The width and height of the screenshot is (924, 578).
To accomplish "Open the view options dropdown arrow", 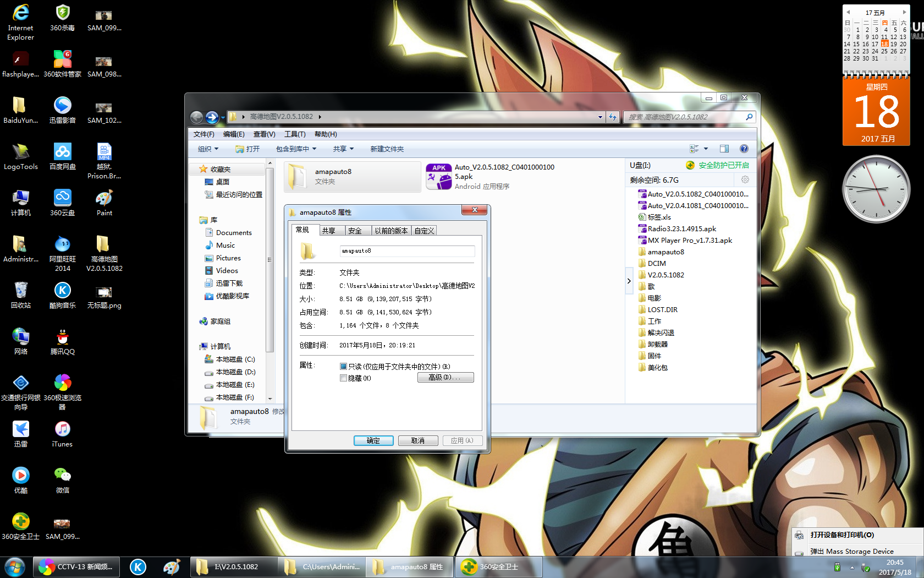I will (x=706, y=149).
